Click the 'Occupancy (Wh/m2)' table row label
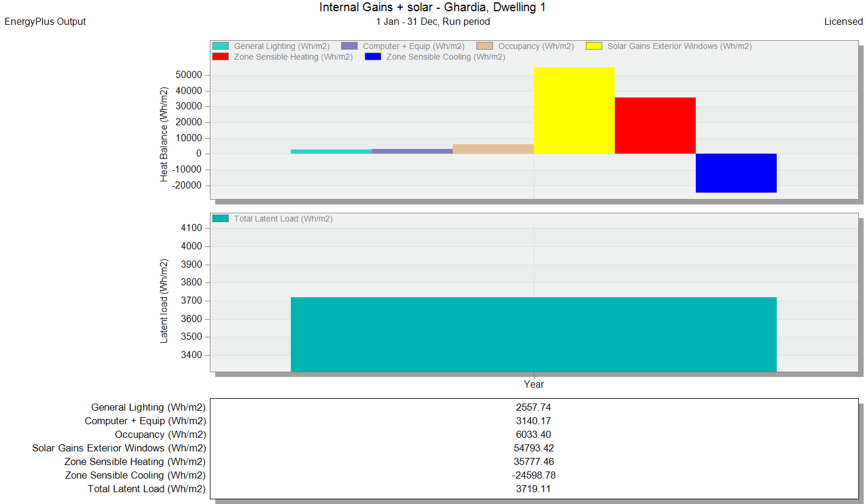Image resolution: width=866 pixels, height=504 pixels. [160, 434]
